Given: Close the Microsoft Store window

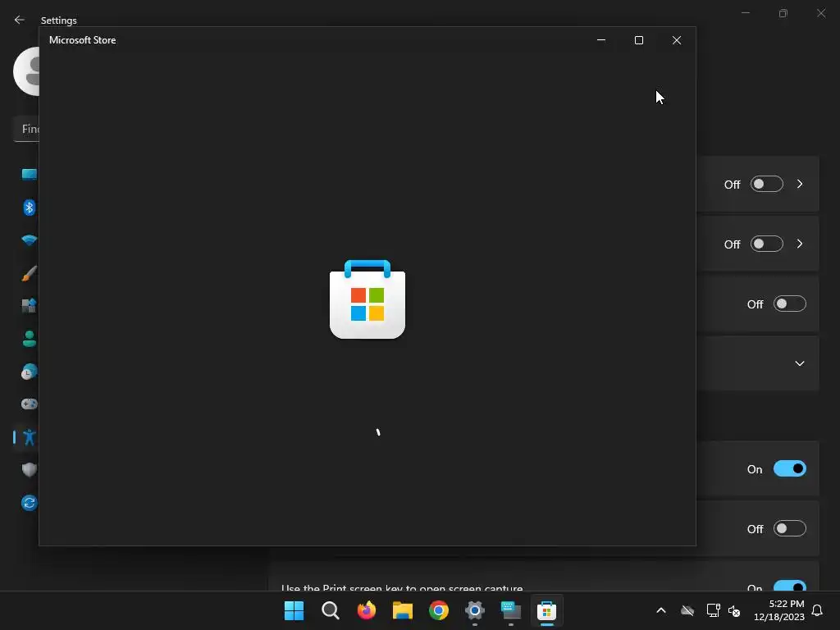Looking at the screenshot, I should coord(677,40).
